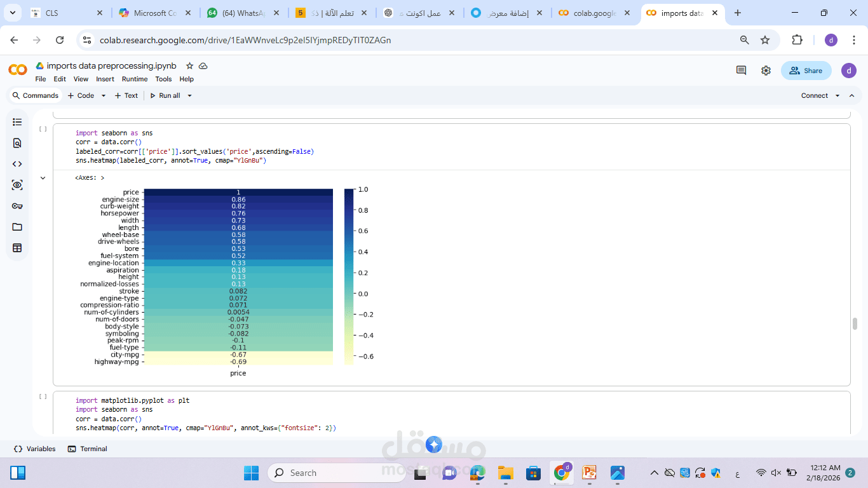Click the Share button

(806, 71)
